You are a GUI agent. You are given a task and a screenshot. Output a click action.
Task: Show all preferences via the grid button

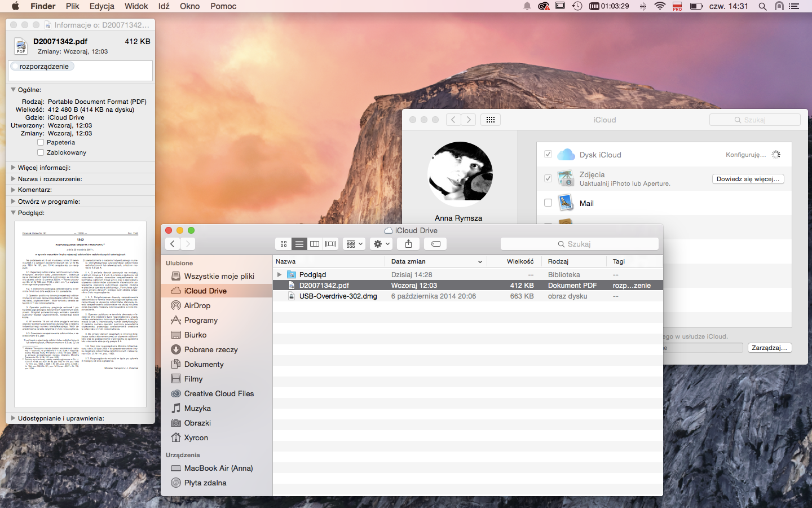click(491, 120)
